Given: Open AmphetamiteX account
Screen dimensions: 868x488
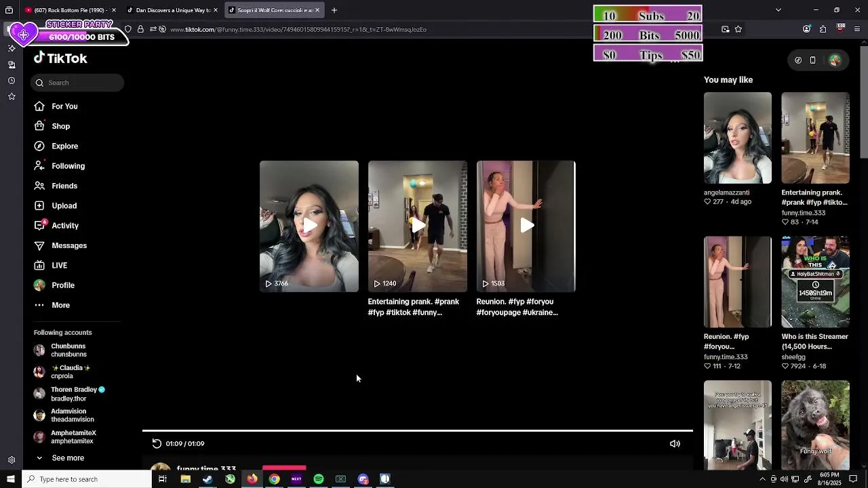Looking at the screenshot, I should (x=65, y=436).
